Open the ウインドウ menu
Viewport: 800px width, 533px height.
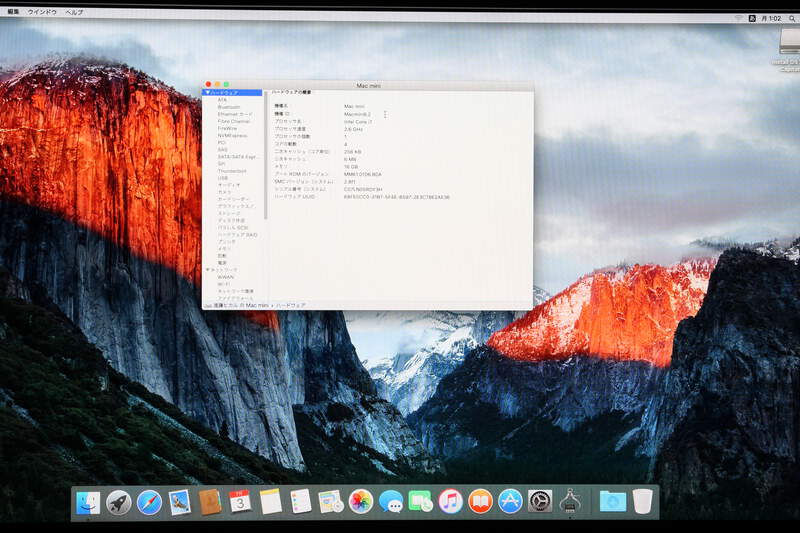[x=42, y=12]
